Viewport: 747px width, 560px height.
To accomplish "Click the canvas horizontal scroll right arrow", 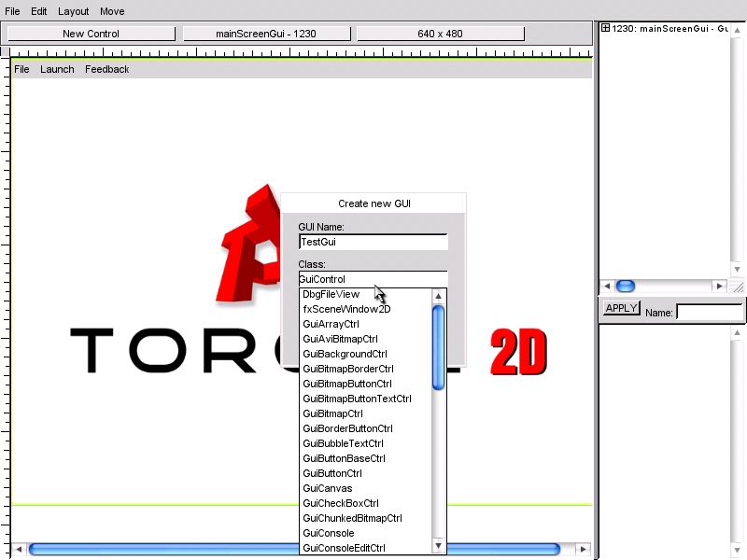I will [x=583, y=549].
